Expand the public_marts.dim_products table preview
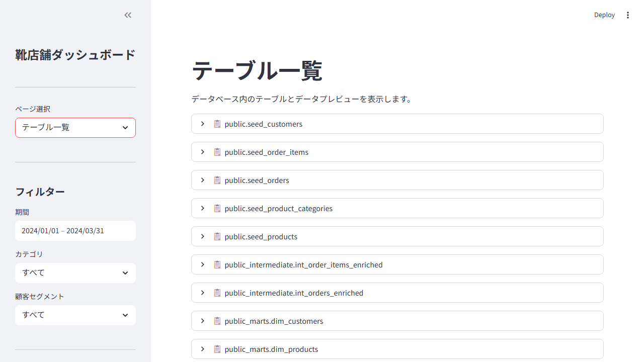This screenshot has height=362, width=644. (x=203, y=349)
